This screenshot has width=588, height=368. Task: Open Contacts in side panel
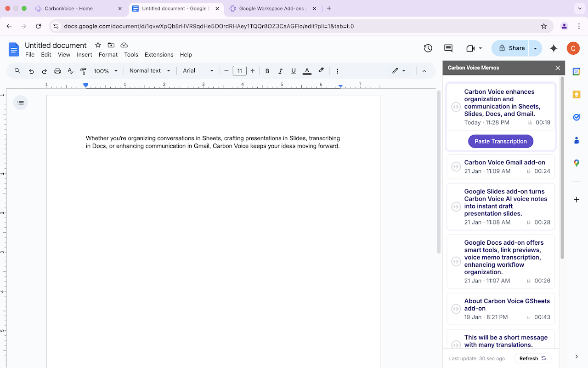point(577,140)
